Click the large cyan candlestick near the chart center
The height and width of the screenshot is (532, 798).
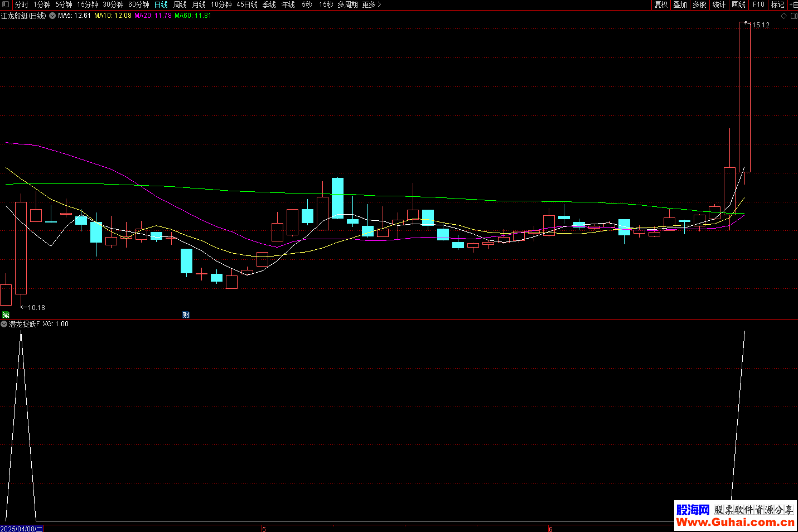click(x=337, y=198)
